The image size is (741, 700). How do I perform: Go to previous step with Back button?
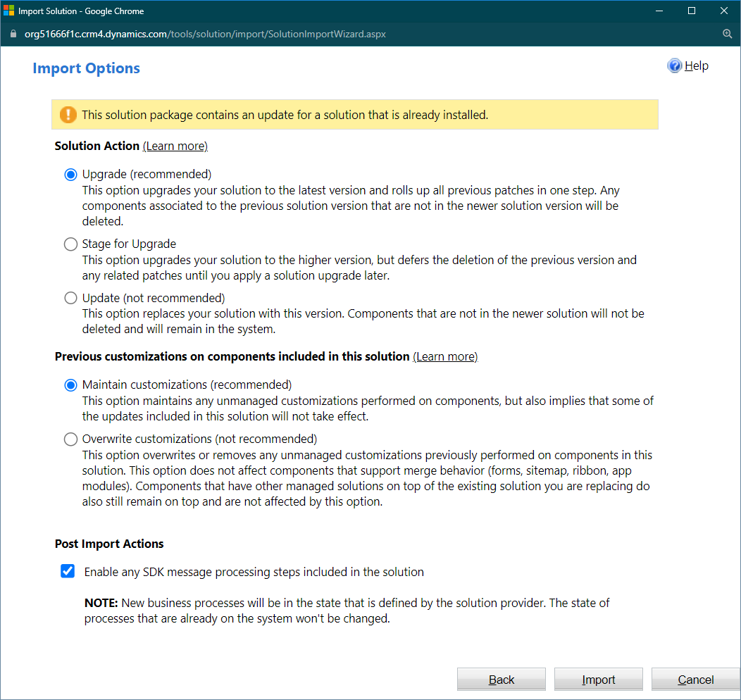click(x=502, y=680)
